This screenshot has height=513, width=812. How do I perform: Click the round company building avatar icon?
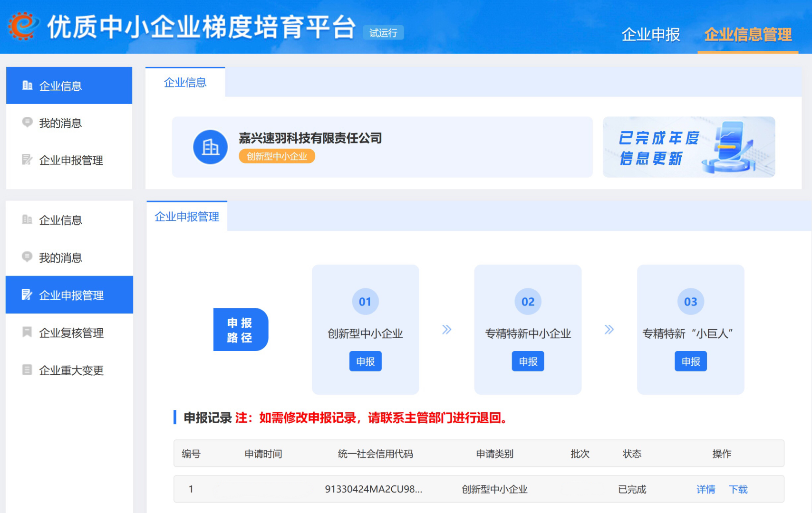(x=210, y=147)
